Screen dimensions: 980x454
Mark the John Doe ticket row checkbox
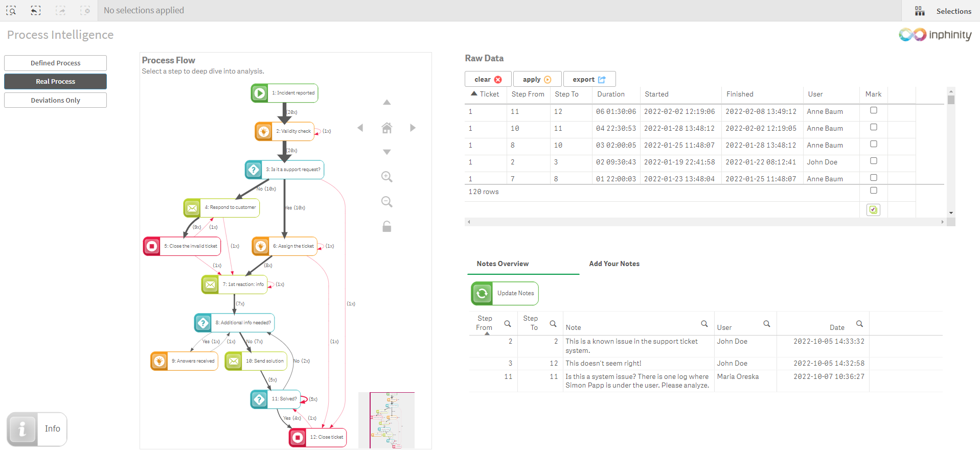coord(873,161)
